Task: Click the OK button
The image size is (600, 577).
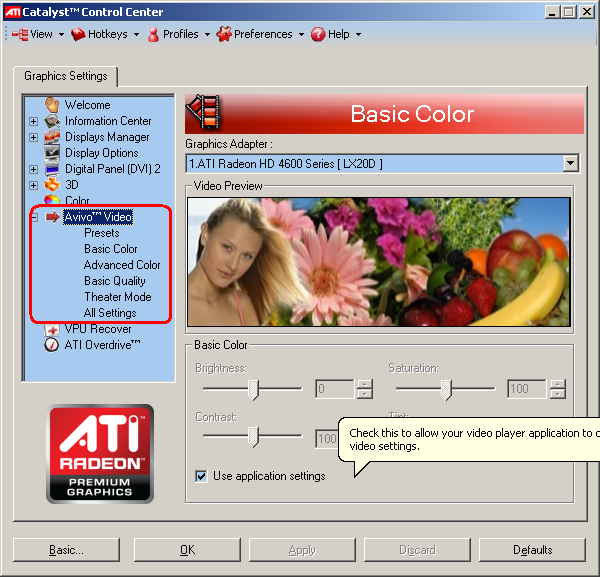Action: click(x=188, y=550)
